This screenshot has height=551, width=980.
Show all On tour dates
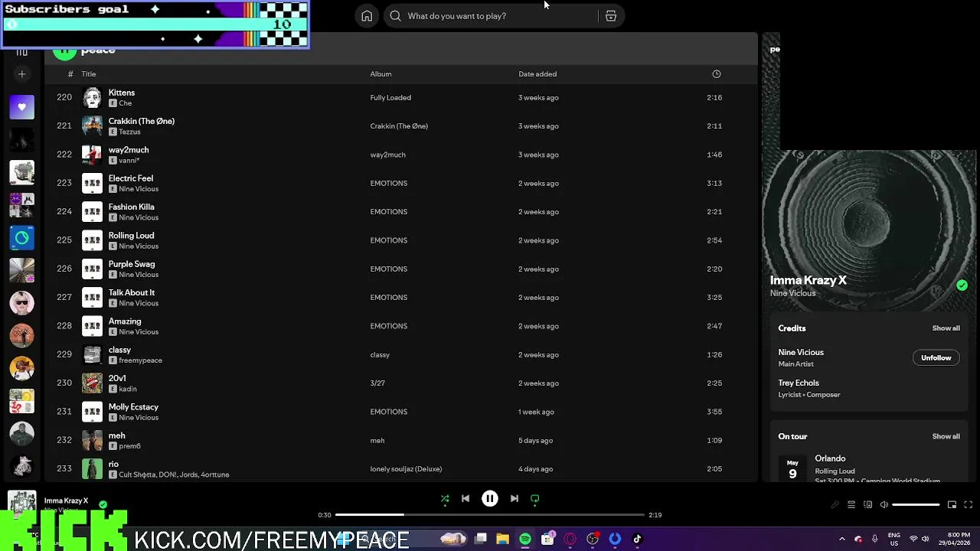[x=946, y=436]
